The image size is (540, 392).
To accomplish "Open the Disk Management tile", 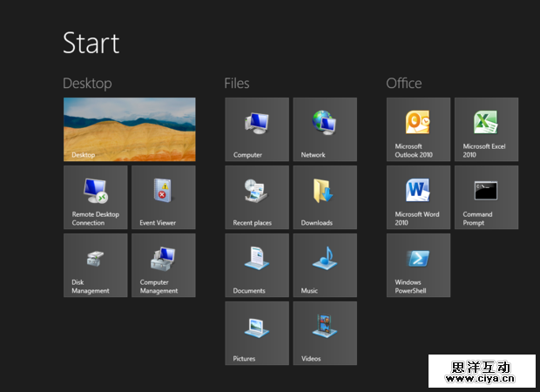I will pyautogui.click(x=96, y=265).
